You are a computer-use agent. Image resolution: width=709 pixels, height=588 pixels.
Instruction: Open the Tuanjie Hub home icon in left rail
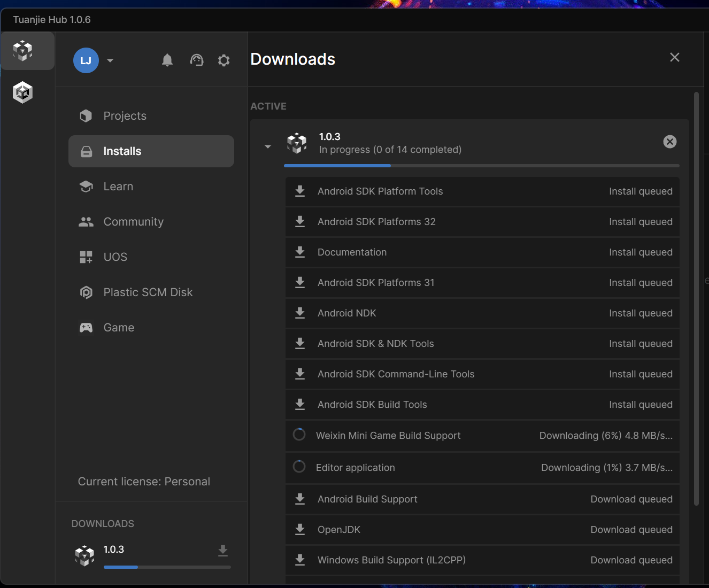[x=22, y=51]
